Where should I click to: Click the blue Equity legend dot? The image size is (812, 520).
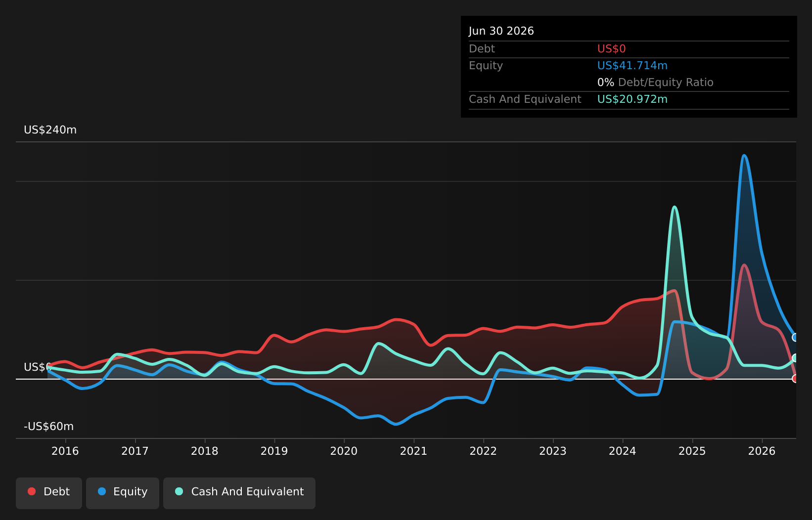point(102,491)
